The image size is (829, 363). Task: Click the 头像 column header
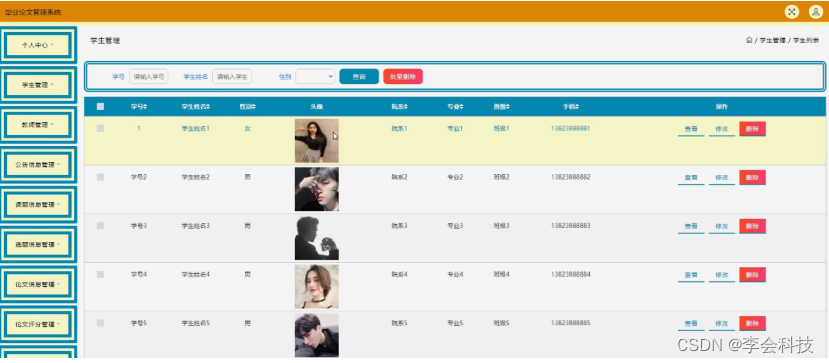[x=317, y=107]
